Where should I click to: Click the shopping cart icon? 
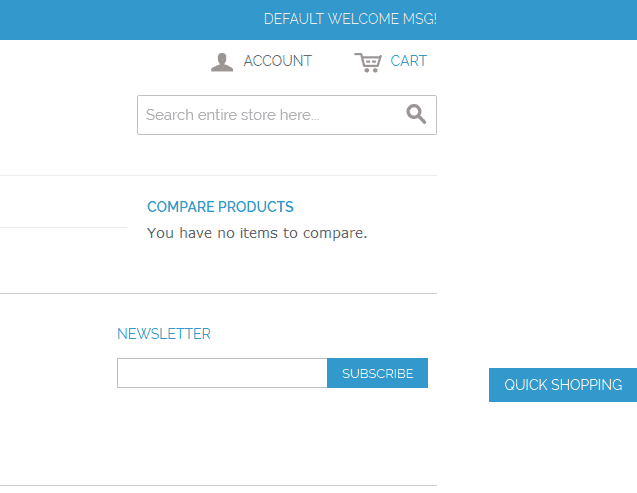[368, 62]
